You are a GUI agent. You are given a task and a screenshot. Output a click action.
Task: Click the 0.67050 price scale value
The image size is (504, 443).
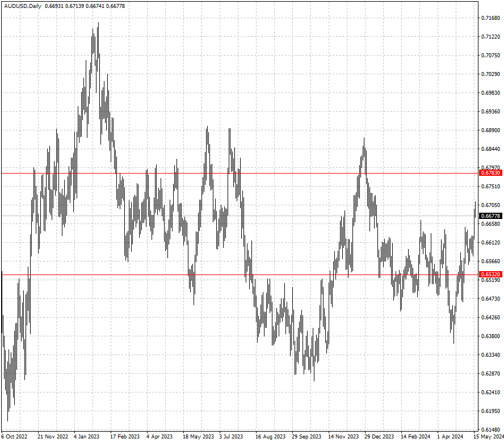490,205
